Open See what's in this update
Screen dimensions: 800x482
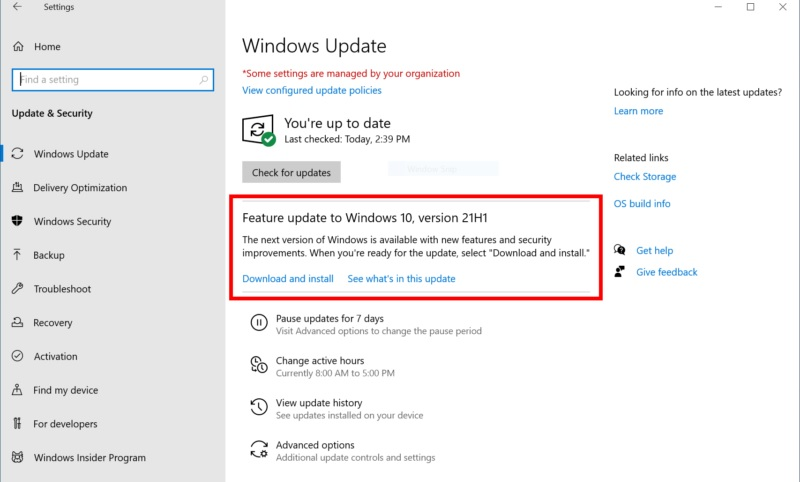pyautogui.click(x=401, y=278)
